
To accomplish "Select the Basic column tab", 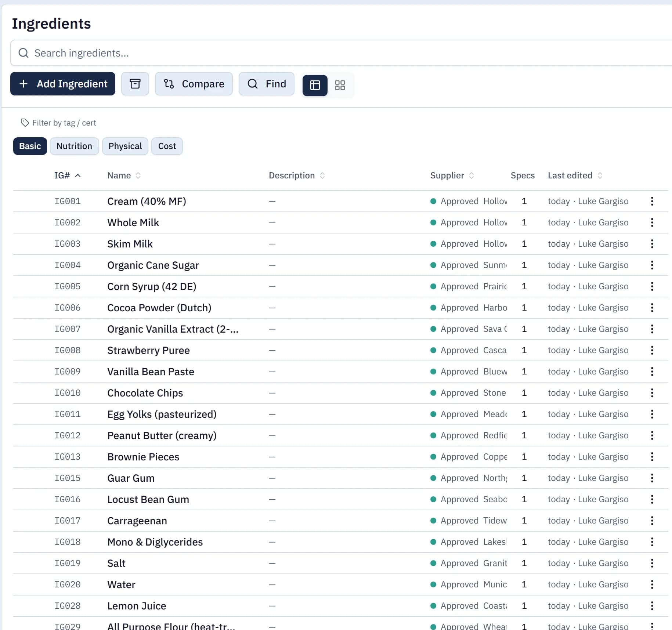I will click(x=30, y=146).
